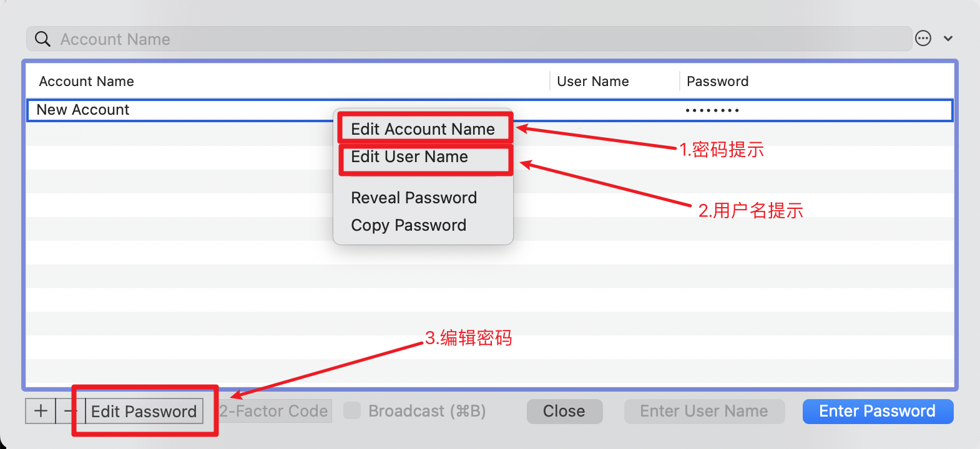This screenshot has height=449, width=980.
Task: Sort by Password column header
Action: click(718, 81)
